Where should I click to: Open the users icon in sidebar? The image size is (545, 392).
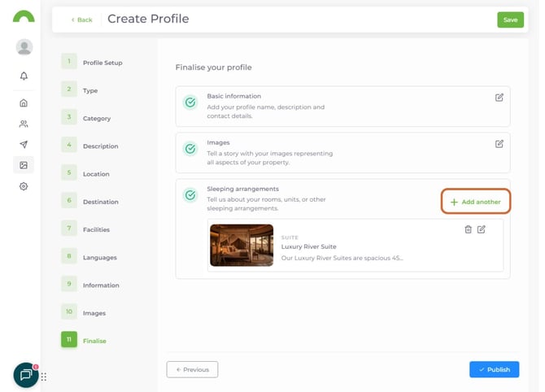click(x=24, y=124)
